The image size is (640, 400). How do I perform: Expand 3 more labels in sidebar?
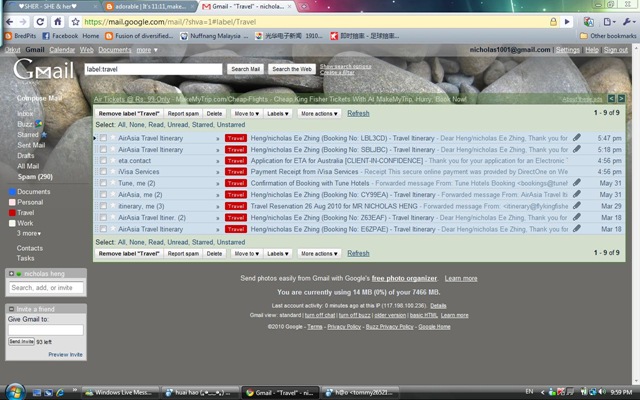(x=29, y=233)
